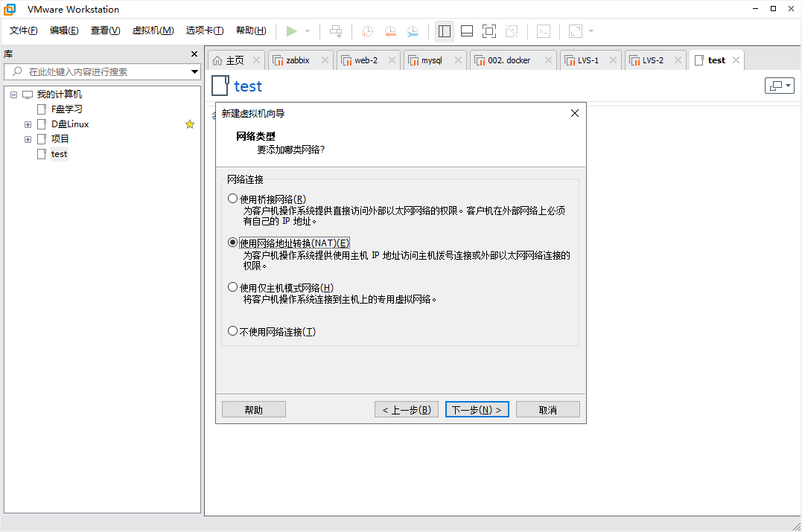802x532 pixels.
Task: Switch to the zabbix tab
Action: pos(298,60)
